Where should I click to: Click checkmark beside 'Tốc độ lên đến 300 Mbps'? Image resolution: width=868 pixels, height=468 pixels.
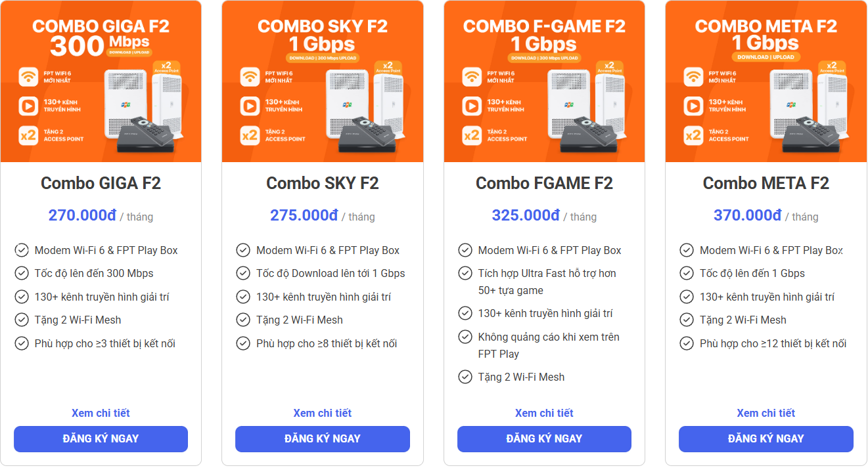pos(22,273)
